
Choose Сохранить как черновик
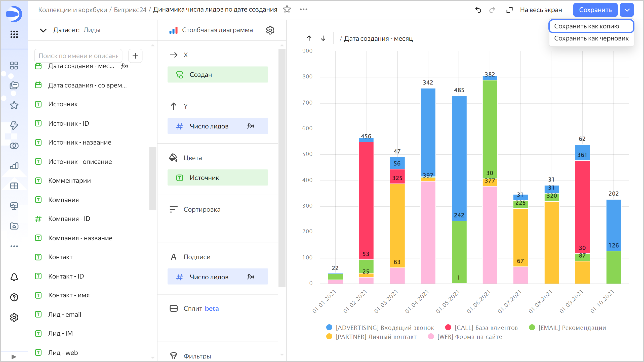591,38
